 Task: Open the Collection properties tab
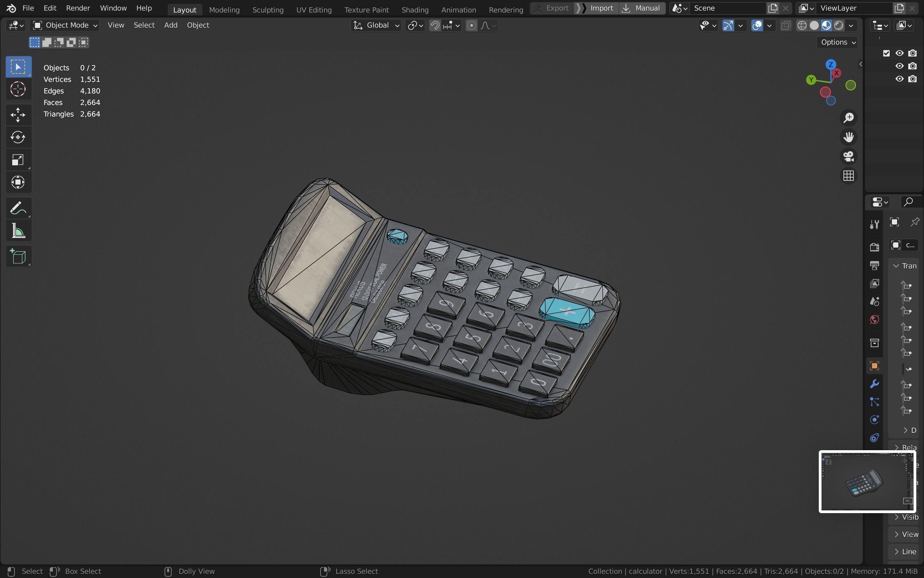874,343
